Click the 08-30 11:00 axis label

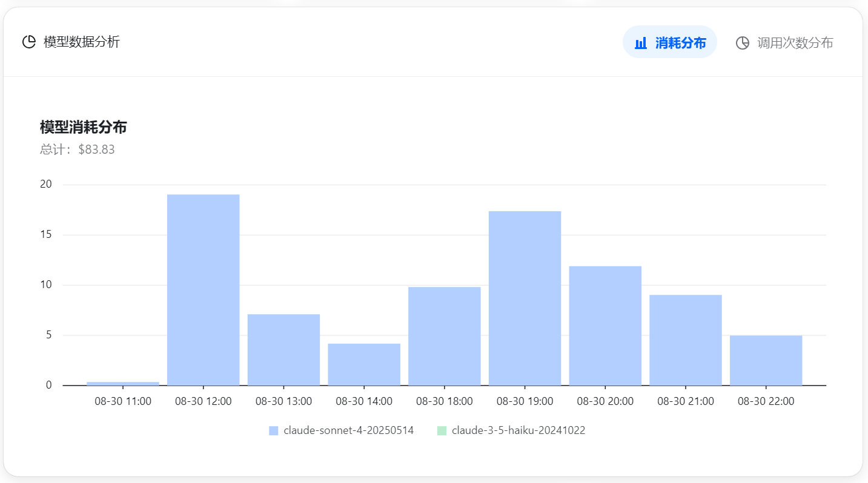tap(123, 401)
